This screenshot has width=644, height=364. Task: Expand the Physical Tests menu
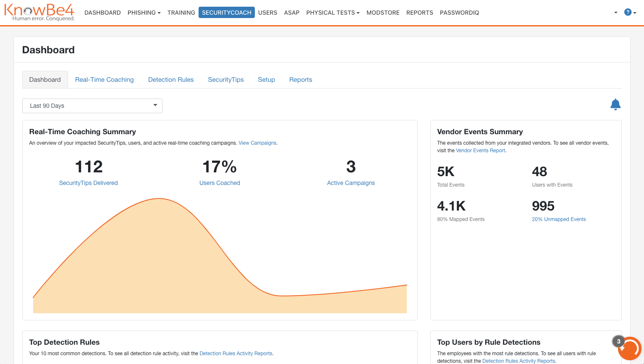(332, 13)
